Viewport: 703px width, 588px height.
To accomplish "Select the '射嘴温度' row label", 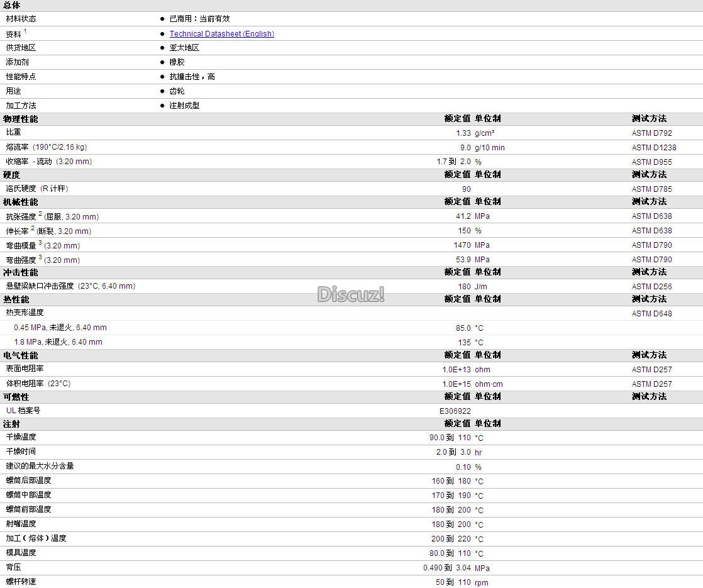I will tap(21, 523).
